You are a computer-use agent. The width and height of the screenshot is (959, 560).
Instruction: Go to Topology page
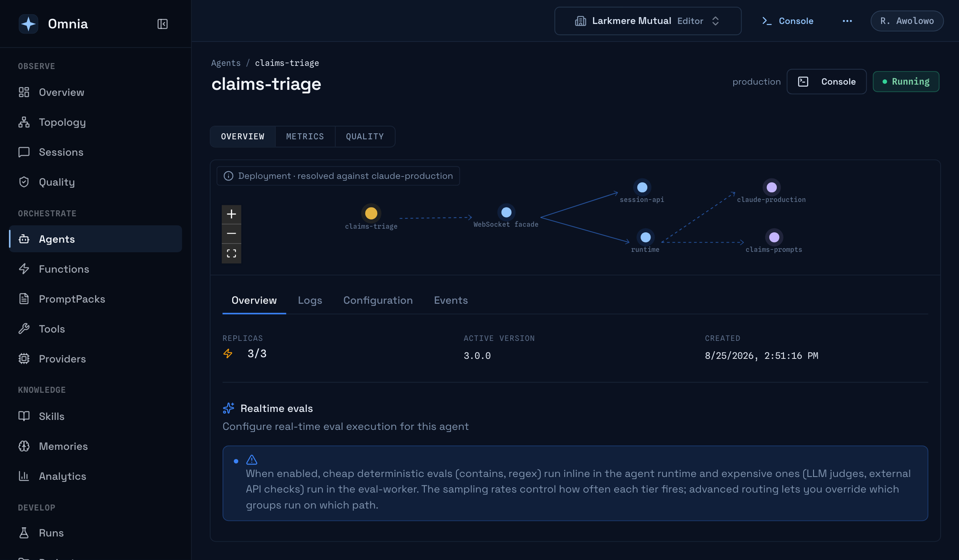[95, 122]
